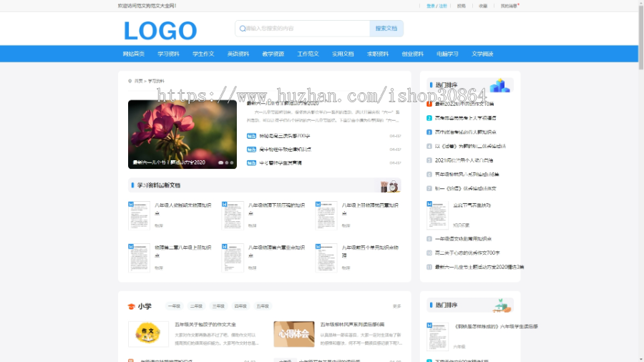Switch to the 五年级 grade tab
The width and height of the screenshot is (644, 362).
263,306
